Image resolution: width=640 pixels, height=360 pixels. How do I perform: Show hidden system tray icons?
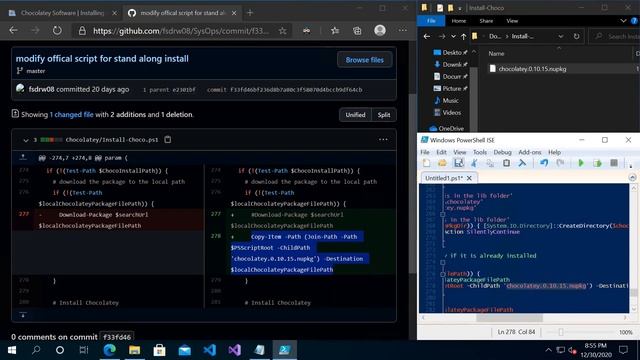click(x=548, y=350)
